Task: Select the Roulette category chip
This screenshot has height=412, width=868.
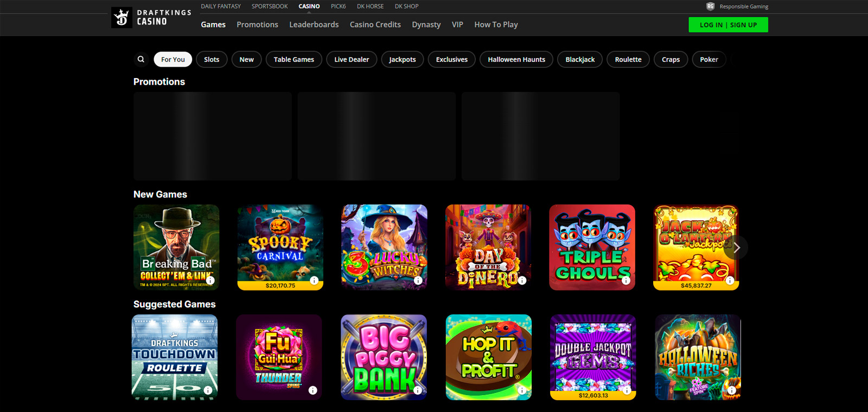Action: 628,59
